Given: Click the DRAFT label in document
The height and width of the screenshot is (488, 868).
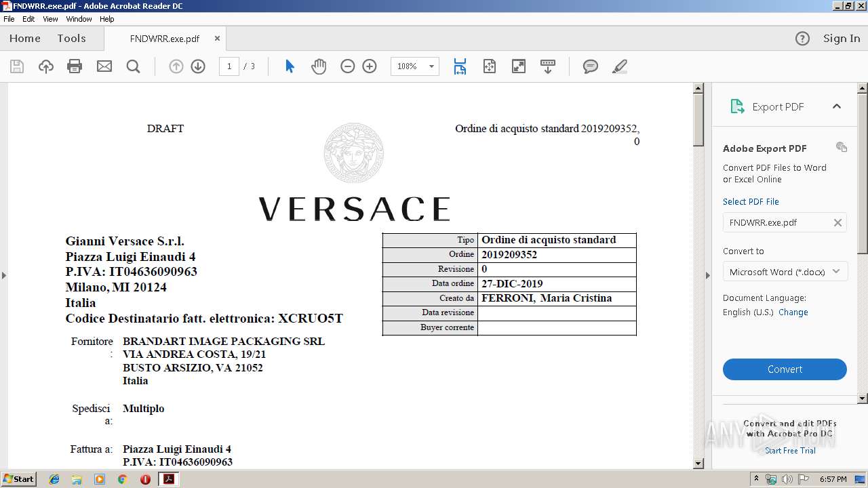Looking at the screenshot, I should 165,129.
